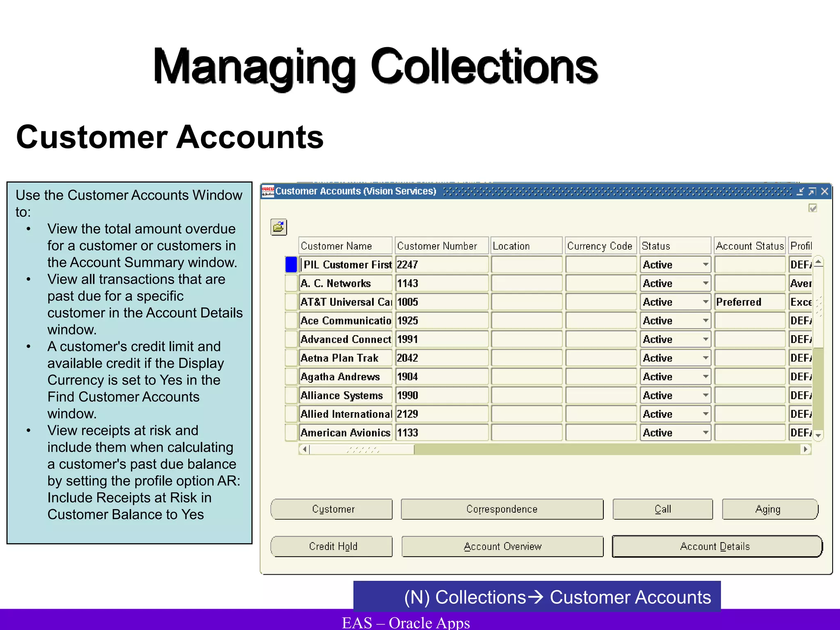Minimize the Customer Accounts window

pos(800,191)
